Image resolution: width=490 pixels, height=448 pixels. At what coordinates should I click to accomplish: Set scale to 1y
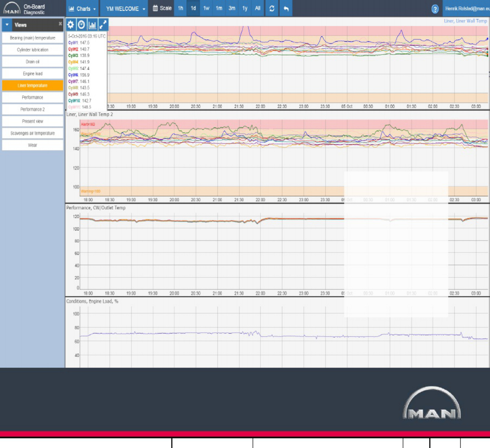point(245,8)
